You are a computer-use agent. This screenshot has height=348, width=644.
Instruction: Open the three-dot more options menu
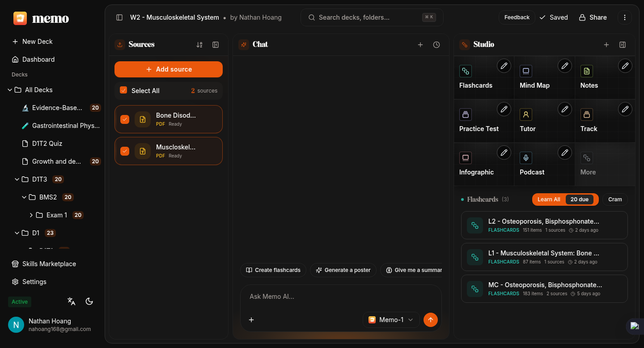pos(625,17)
